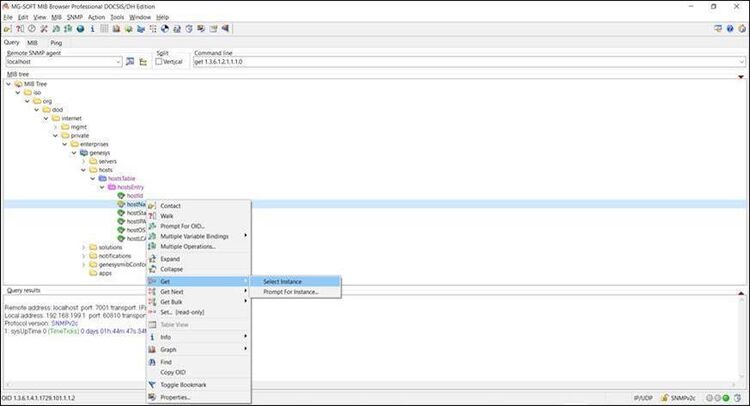Click the gray grid Table View toolbar icon
750x406 pixels.
(104, 29)
